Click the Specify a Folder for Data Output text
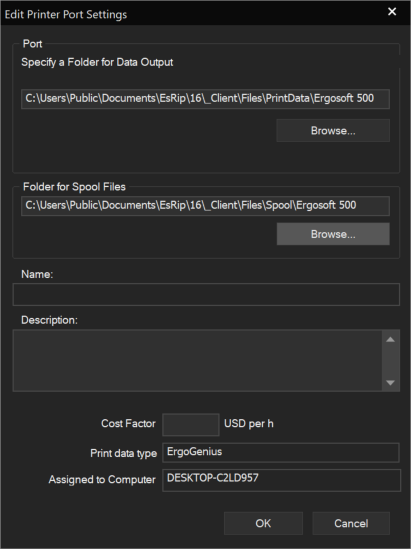The image size is (411, 549). tap(97, 62)
